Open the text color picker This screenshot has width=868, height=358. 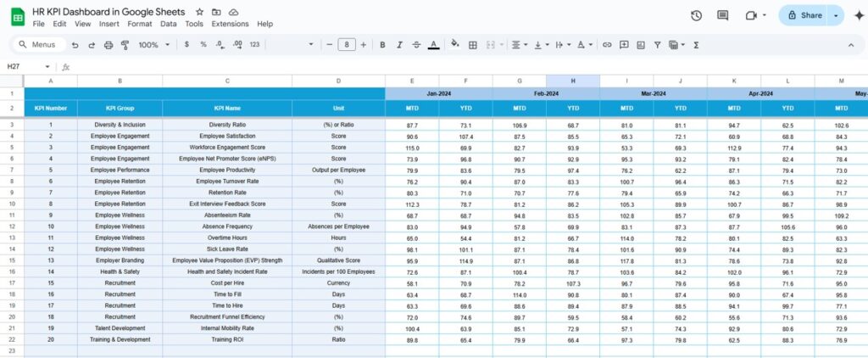(x=433, y=45)
